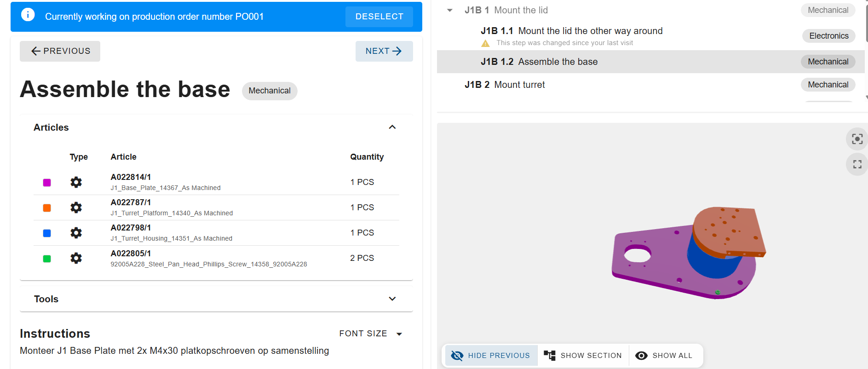Image resolution: width=868 pixels, height=369 pixels.
Task: Click gear icon for A022787/1 turret platform
Action: click(x=76, y=208)
